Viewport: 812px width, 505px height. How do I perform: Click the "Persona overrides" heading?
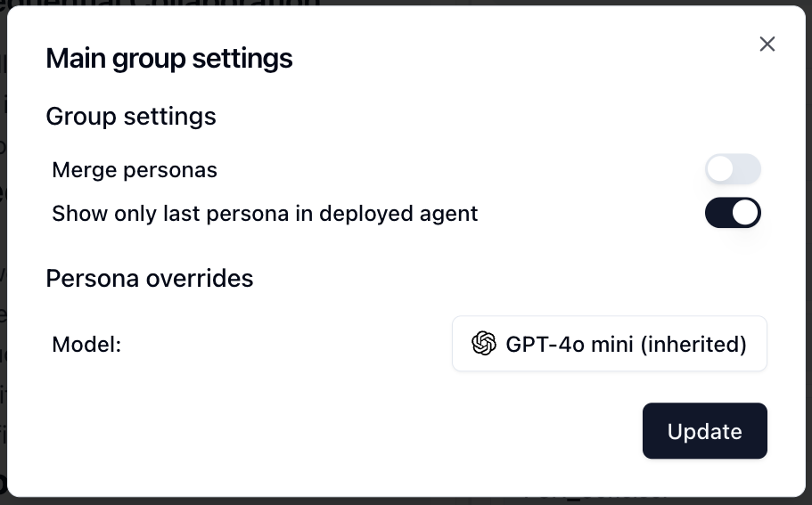click(x=150, y=279)
